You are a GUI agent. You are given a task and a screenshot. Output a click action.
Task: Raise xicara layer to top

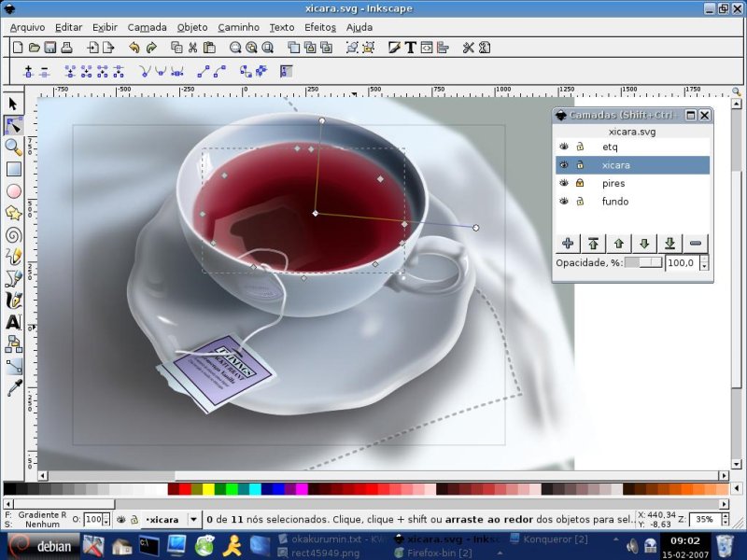tap(594, 243)
